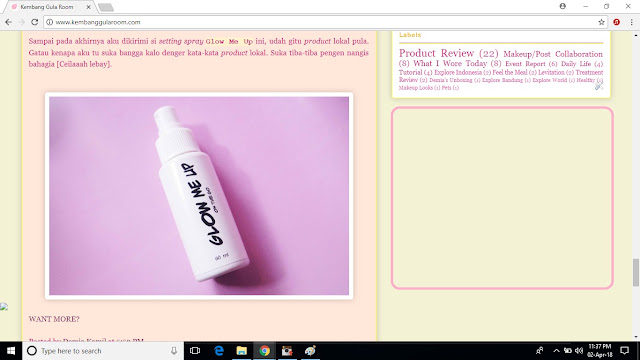Open the What I Wore Today label
This screenshot has height=360, width=640.
click(x=450, y=63)
